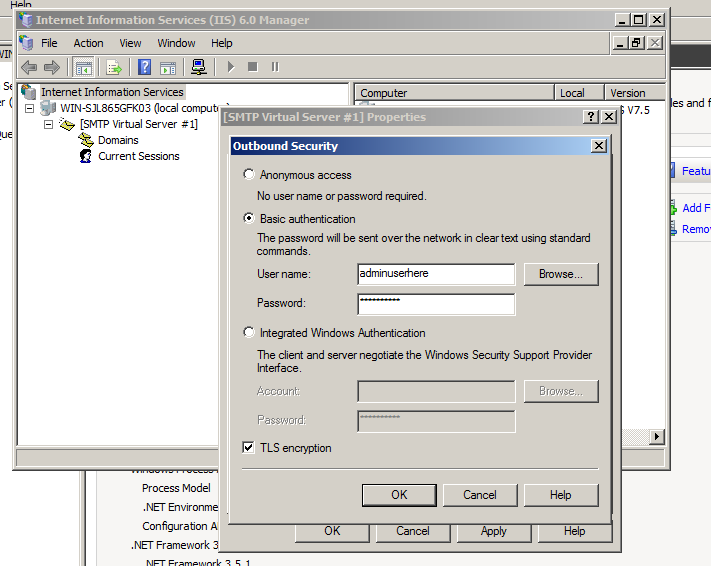
Task: Click Apply in SMTP Properties dialog
Action: [494, 532]
